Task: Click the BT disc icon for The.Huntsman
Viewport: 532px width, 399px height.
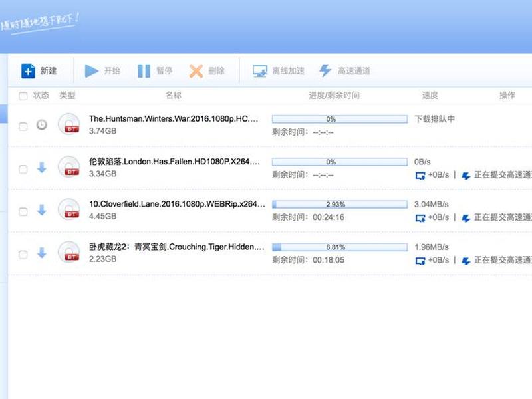Action: 69,124
